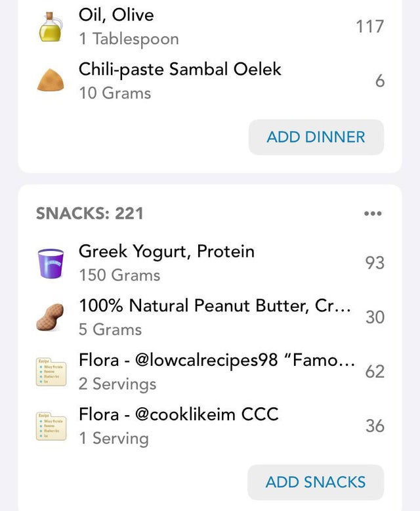
Task: Tap the SNACKS: 221 section header
Action: tap(89, 213)
